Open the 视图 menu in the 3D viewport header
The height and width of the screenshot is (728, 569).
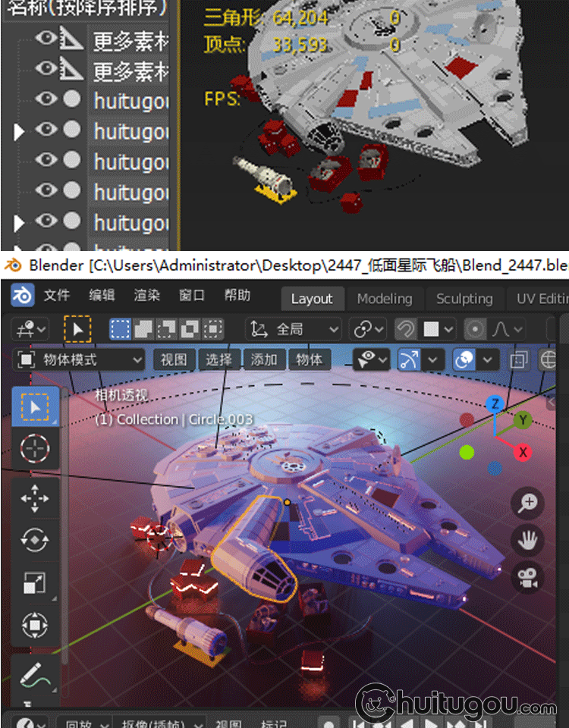tap(174, 359)
